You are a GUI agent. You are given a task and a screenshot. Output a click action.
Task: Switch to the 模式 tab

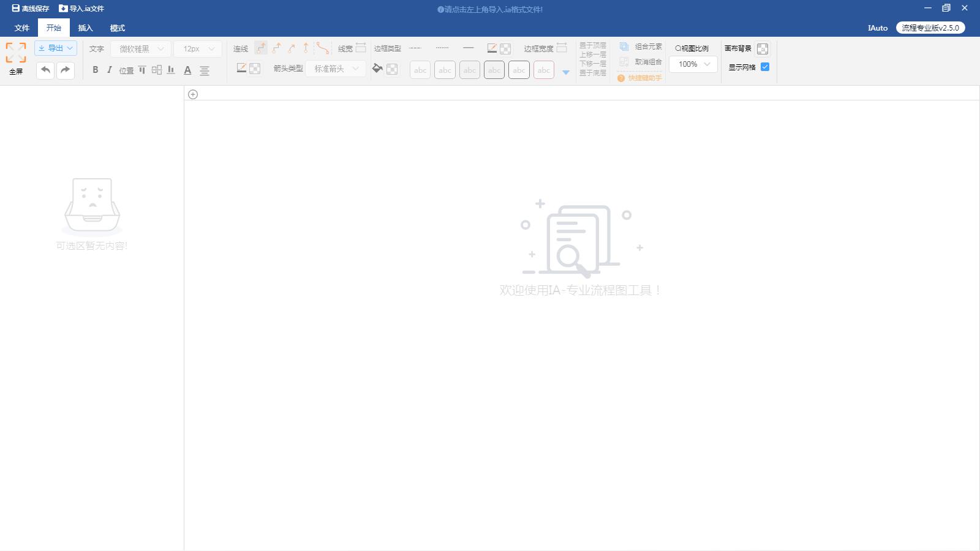(116, 28)
